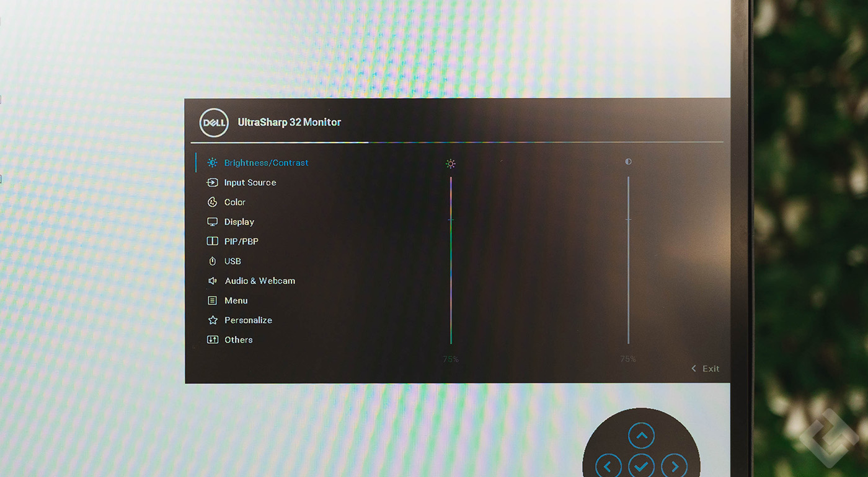Click the PIP/PBP split-screen icon
This screenshot has width=868, height=477.
213,242
